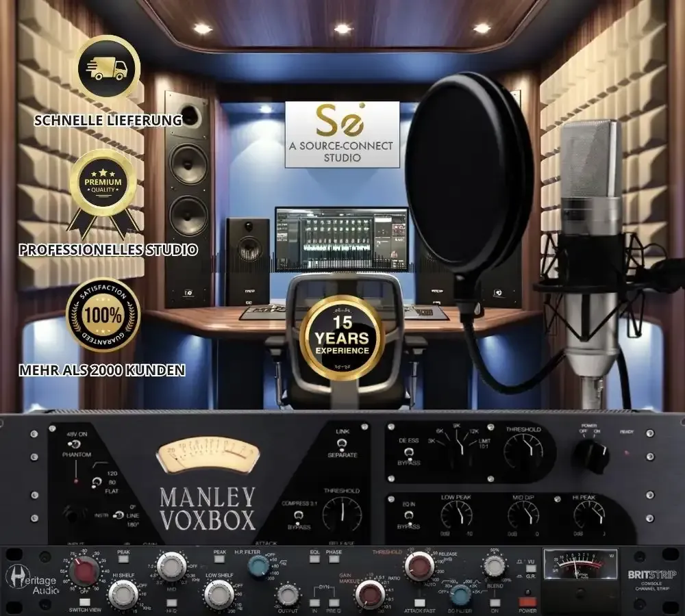The height and width of the screenshot is (616, 685).
Task: Click the Voxbox Power rotary knob
Action: click(x=590, y=455)
